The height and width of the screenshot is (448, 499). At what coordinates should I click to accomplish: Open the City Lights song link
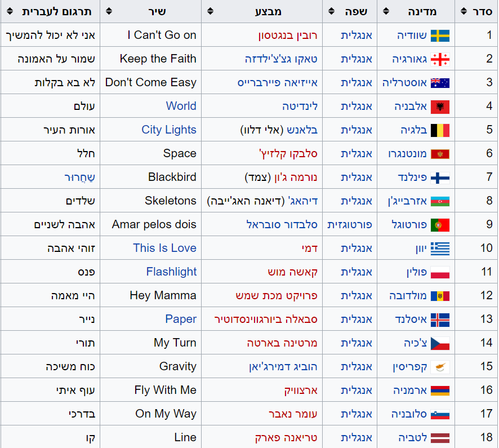tap(168, 130)
